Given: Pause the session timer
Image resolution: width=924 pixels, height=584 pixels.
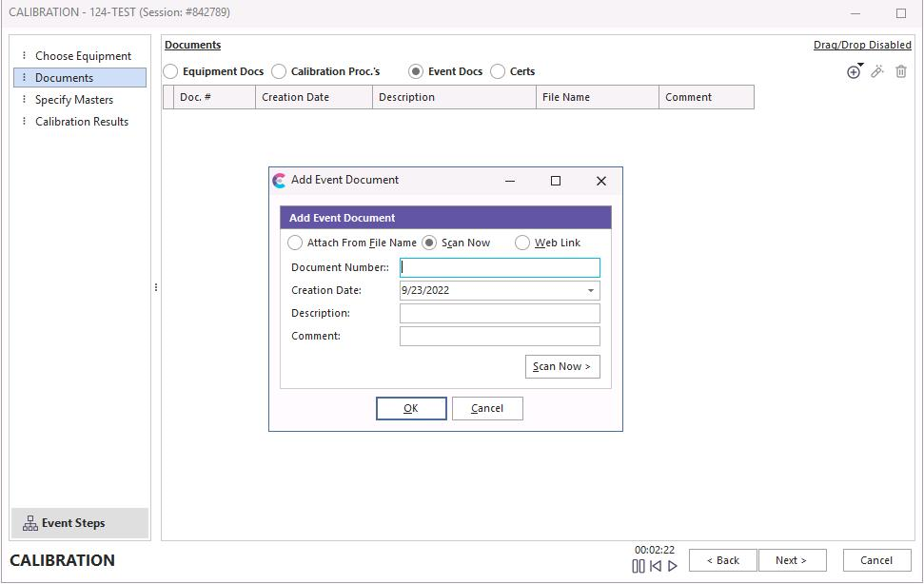Looking at the screenshot, I should click(x=639, y=566).
